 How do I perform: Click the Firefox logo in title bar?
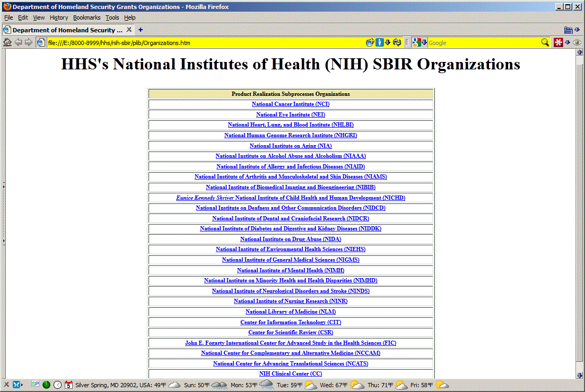7,6
